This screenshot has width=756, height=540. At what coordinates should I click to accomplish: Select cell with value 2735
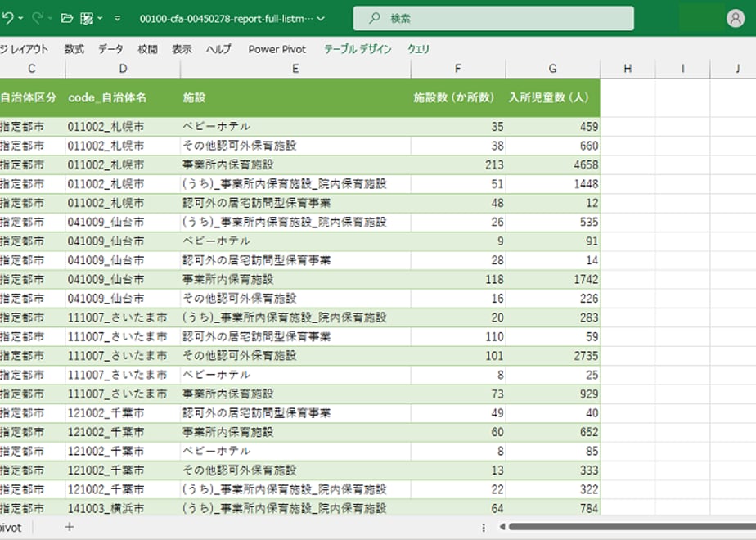point(552,355)
